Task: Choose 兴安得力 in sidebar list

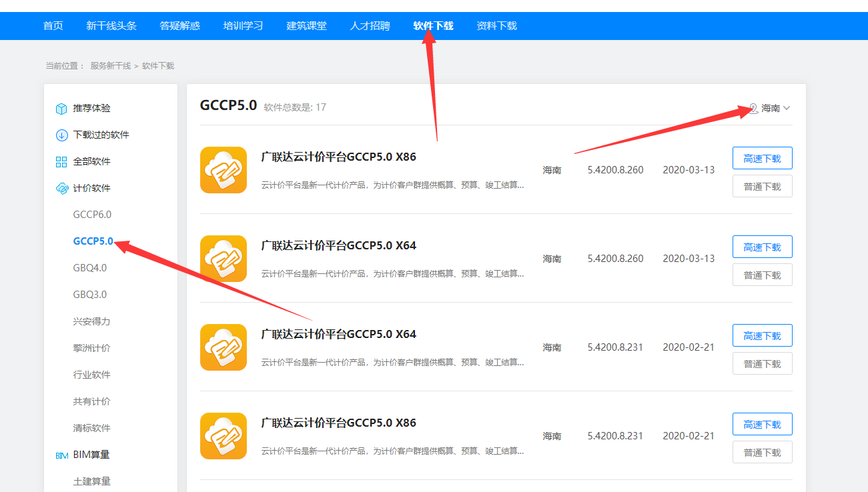Action: [x=92, y=321]
